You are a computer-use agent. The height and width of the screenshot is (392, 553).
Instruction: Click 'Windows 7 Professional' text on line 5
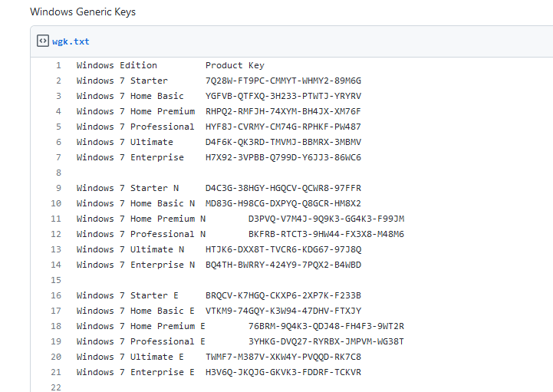136,127
